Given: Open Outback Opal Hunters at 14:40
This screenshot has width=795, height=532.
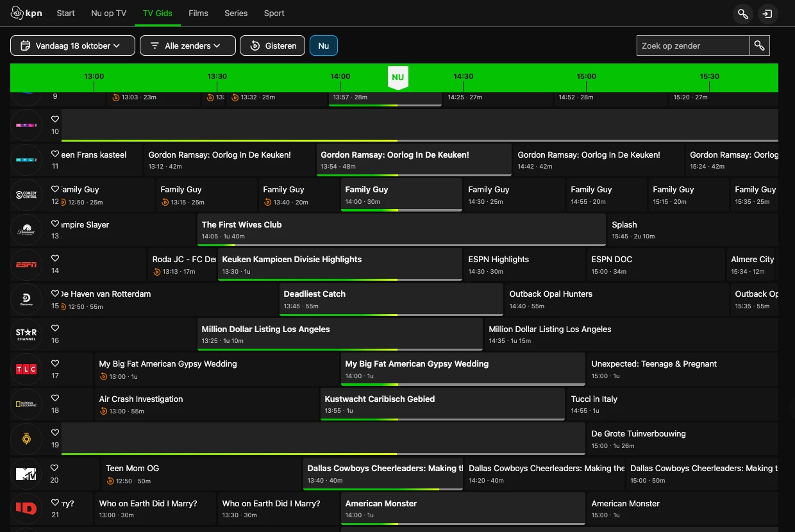Looking at the screenshot, I should 617,299.
